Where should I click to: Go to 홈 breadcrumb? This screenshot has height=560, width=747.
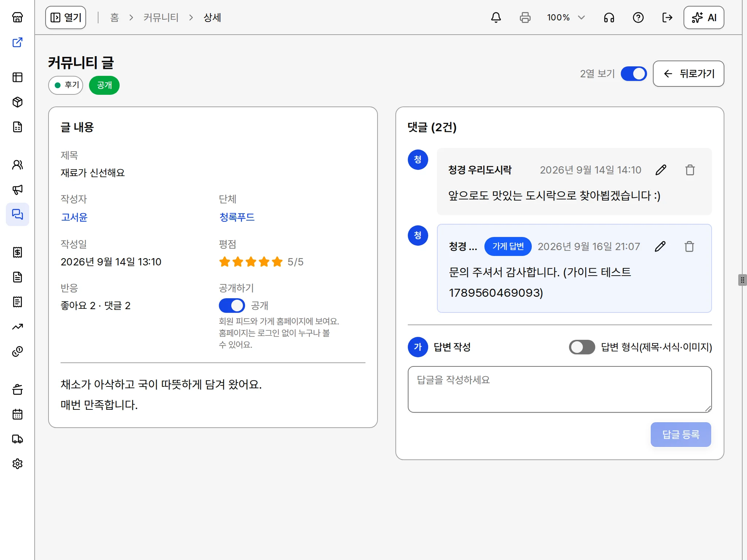[x=115, y=17]
